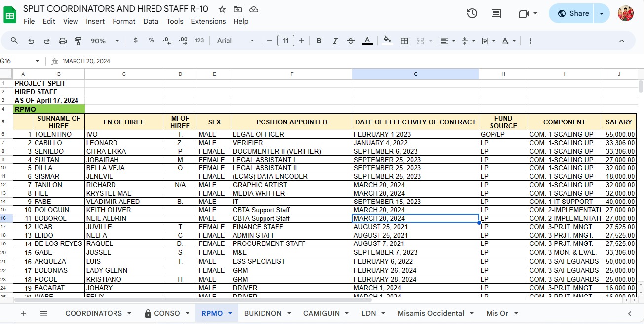644x324 pixels.
Task: Select the cell TOLENTINO
Action: click(59, 134)
